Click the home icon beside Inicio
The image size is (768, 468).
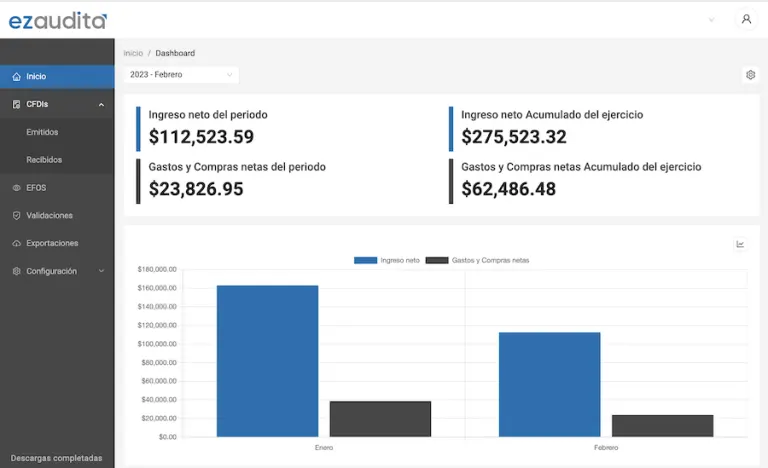coord(16,76)
